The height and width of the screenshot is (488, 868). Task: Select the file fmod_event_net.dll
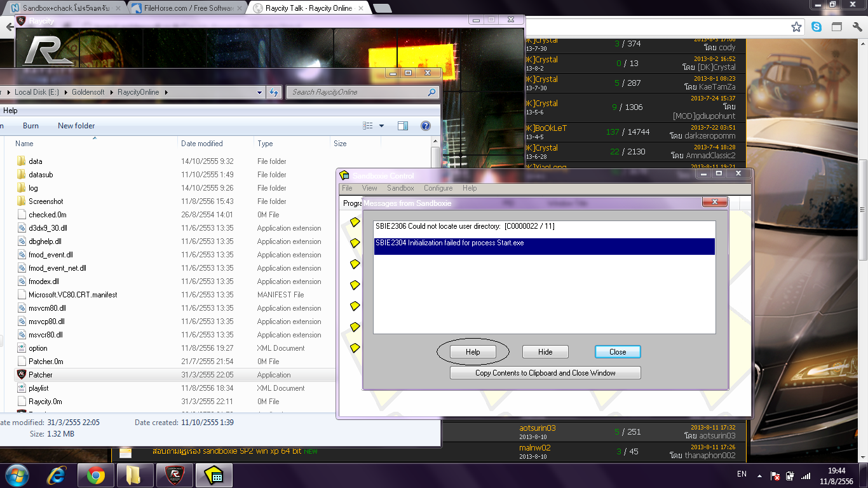(57, 268)
